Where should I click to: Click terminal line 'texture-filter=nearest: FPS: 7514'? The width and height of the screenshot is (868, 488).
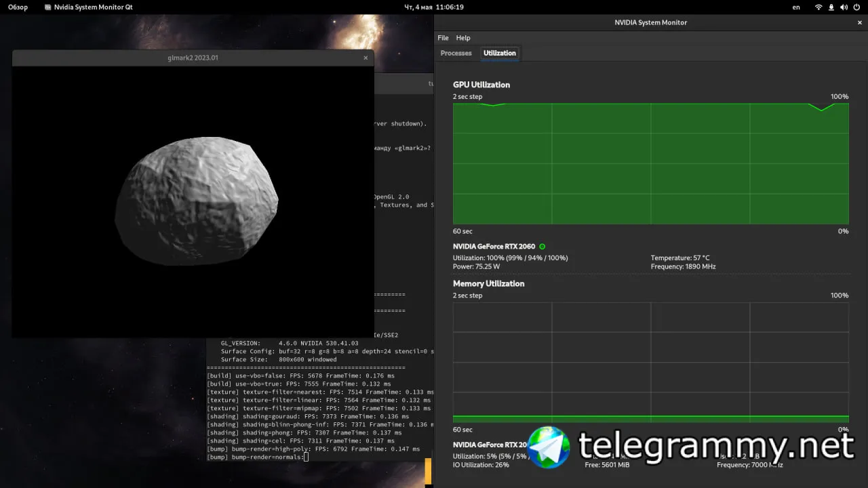pyautogui.click(x=320, y=392)
